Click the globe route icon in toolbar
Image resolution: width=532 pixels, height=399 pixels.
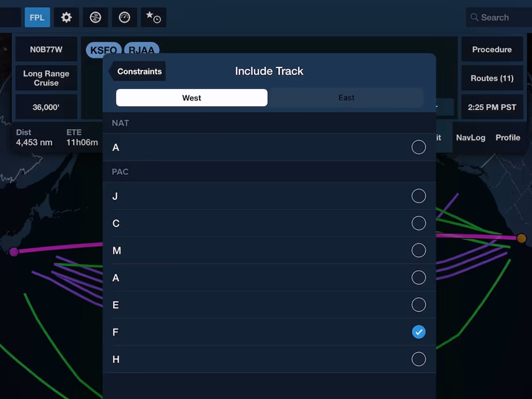95,17
